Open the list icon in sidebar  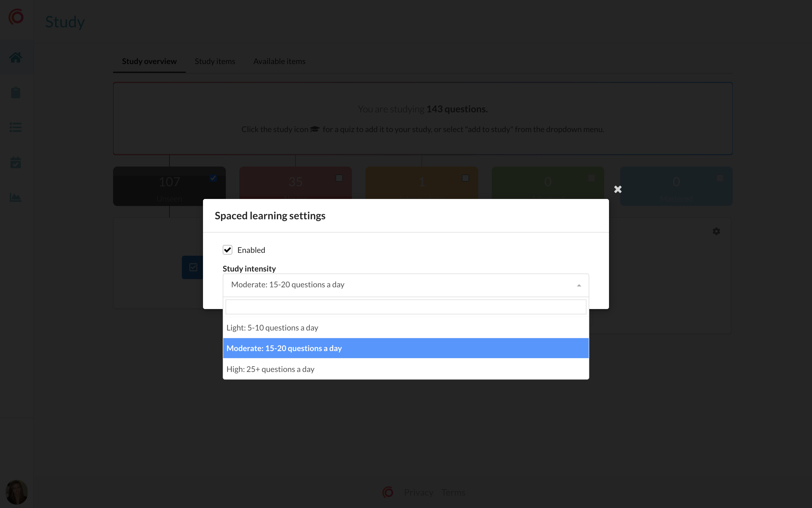coord(16,127)
